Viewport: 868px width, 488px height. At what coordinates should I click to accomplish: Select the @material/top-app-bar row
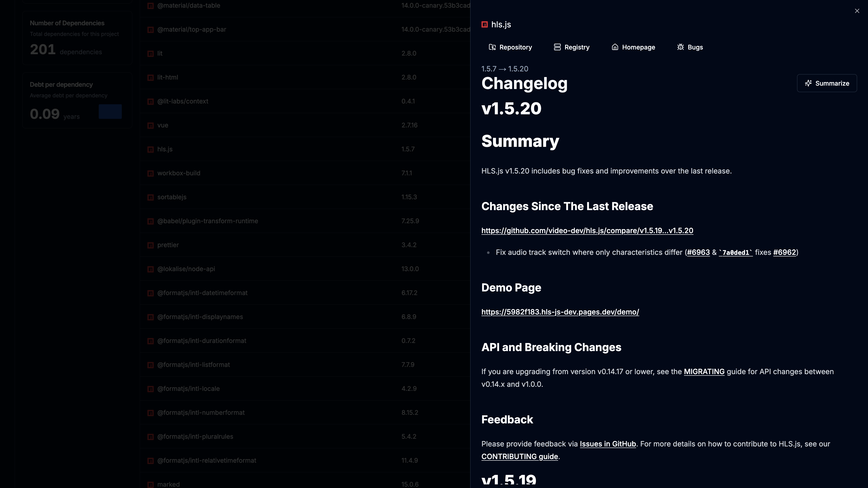point(305,30)
